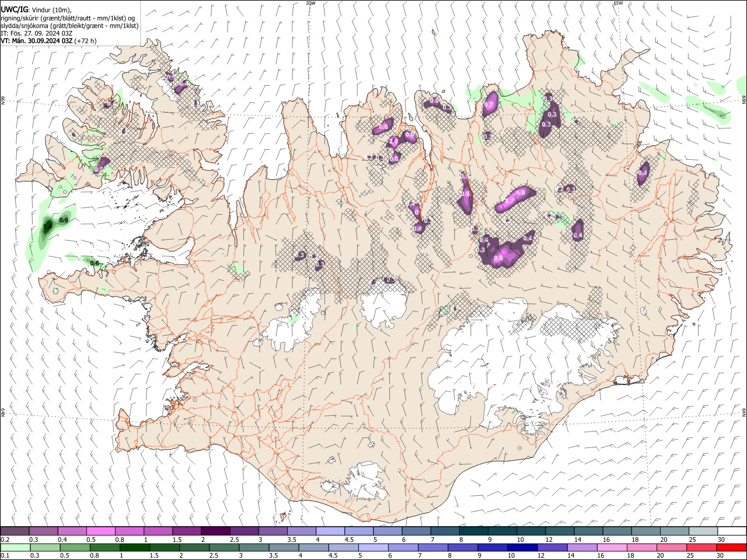The image size is (747, 560).
Task: Pick the darkest purple upper swatch between 2 and 2.5
Action: [x=215, y=531]
